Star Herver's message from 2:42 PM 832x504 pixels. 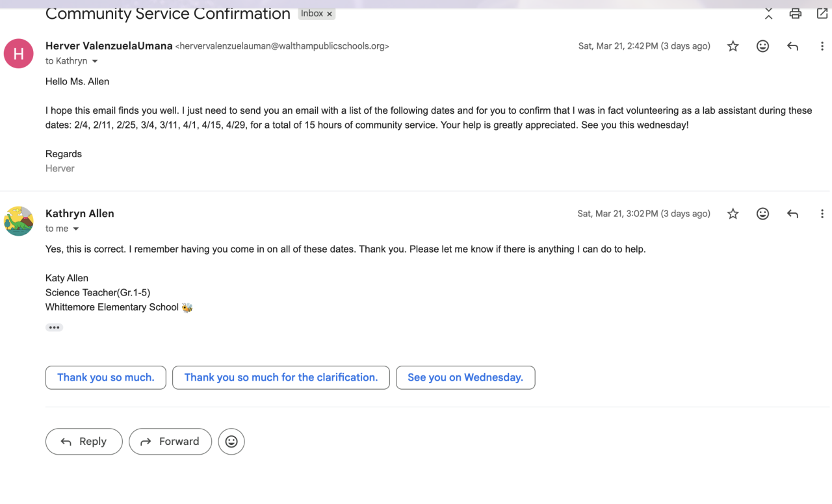pos(733,46)
